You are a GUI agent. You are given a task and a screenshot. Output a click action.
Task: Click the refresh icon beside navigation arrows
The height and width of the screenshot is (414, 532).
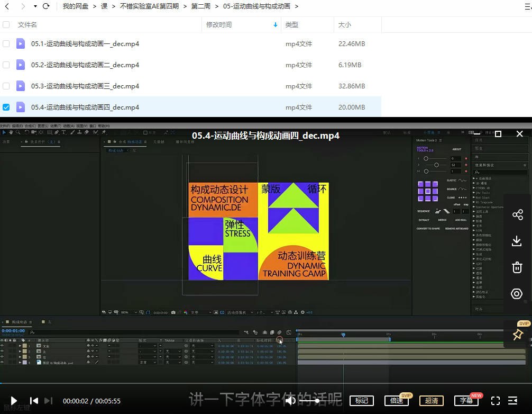point(46,6)
